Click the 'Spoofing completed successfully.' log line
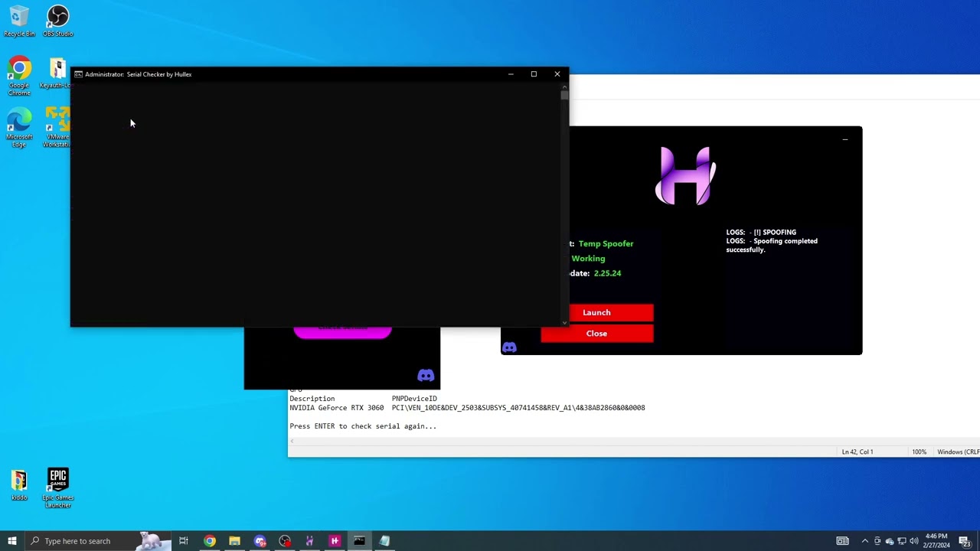 [772, 245]
